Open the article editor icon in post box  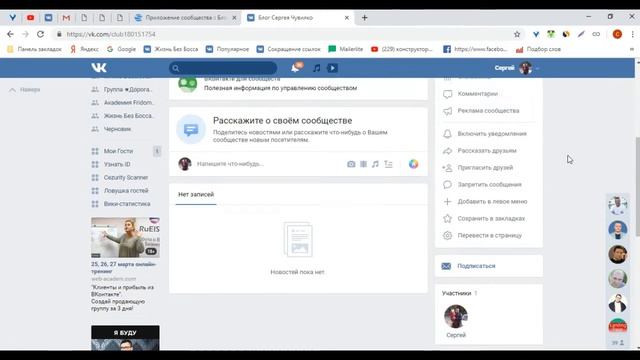click(x=388, y=164)
